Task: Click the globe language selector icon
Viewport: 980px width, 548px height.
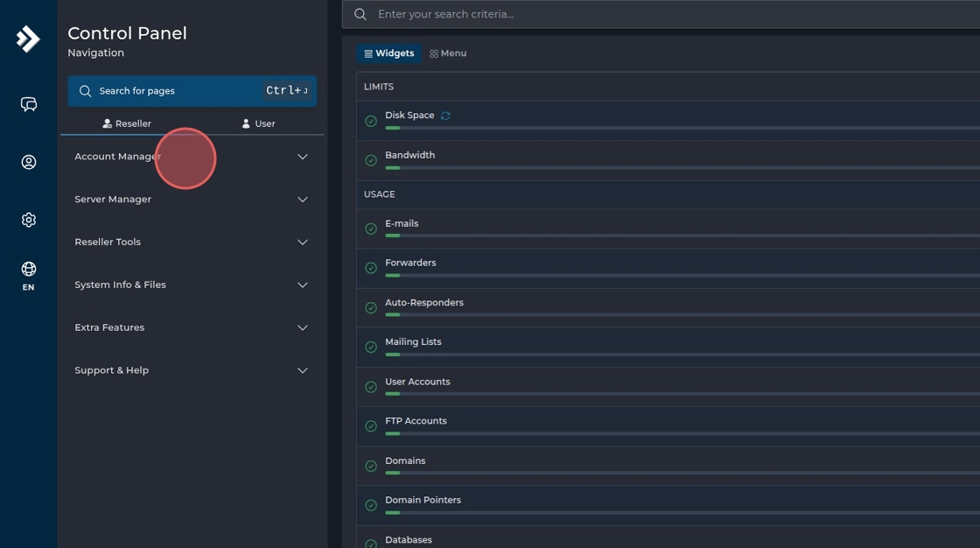Action: point(29,270)
